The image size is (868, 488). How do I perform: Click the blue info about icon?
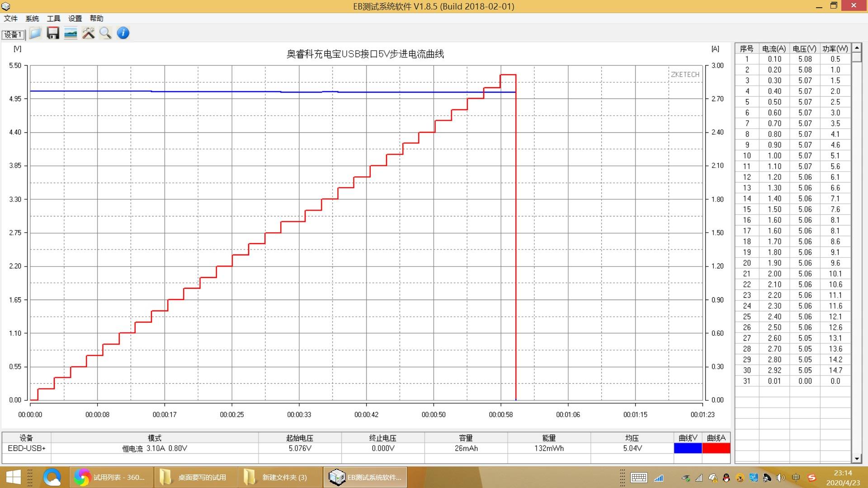pos(123,33)
